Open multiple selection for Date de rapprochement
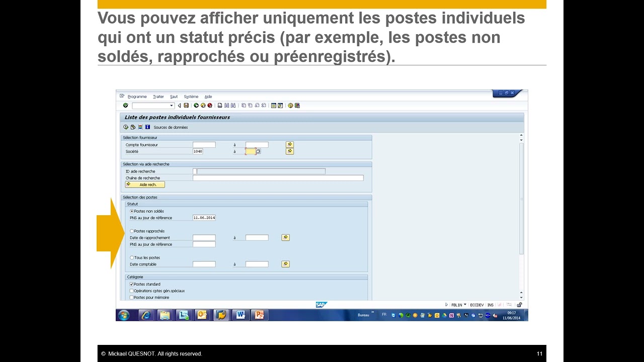The image size is (644, 362). pyautogui.click(x=286, y=237)
